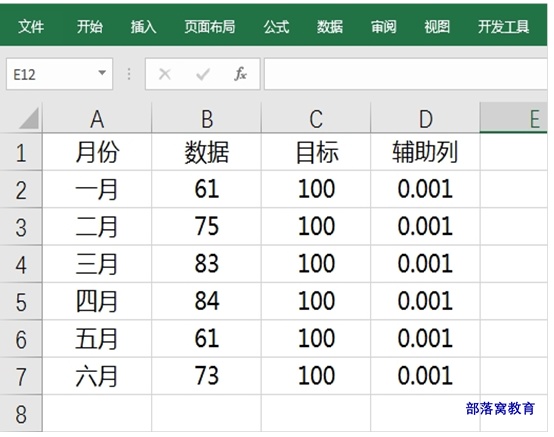Open the Insert Function fx icon
This screenshot has width=554, height=437.
click(x=240, y=74)
